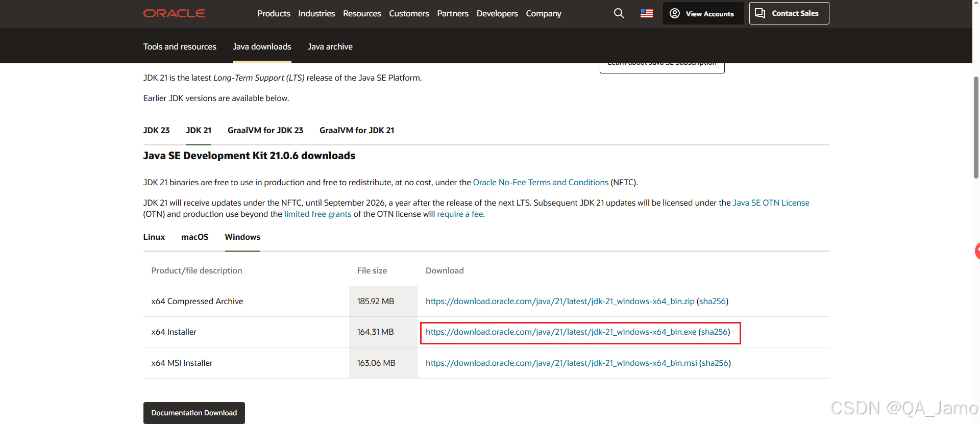Select the macOS platform tab
Viewport: 980px width, 424px height.
click(195, 237)
